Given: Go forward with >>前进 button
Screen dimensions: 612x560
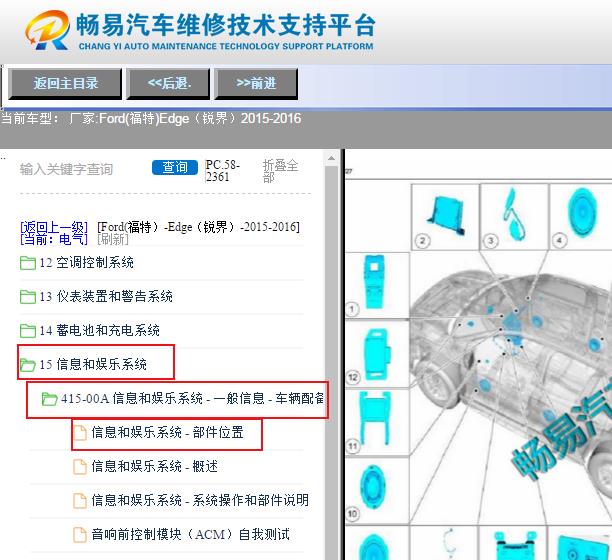Looking at the screenshot, I should pos(256,84).
